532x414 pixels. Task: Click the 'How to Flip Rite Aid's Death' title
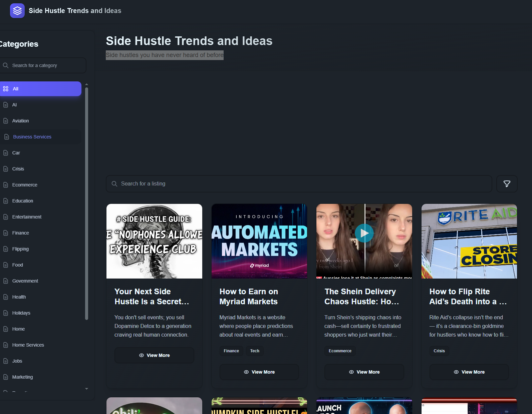coord(468,297)
